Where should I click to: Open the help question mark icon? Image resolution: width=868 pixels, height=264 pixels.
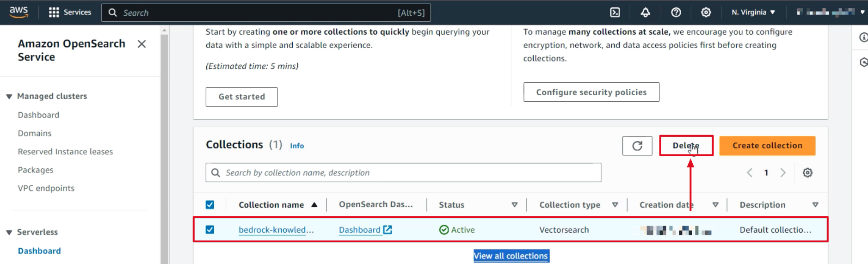pyautogui.click(x=676, y=12)
